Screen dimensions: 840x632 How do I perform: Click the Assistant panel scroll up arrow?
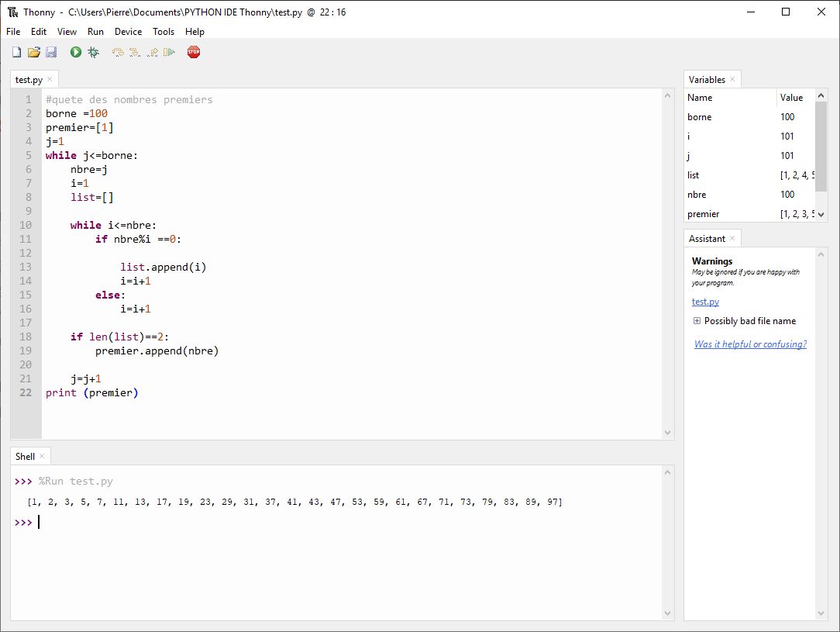tap(821, 254)
